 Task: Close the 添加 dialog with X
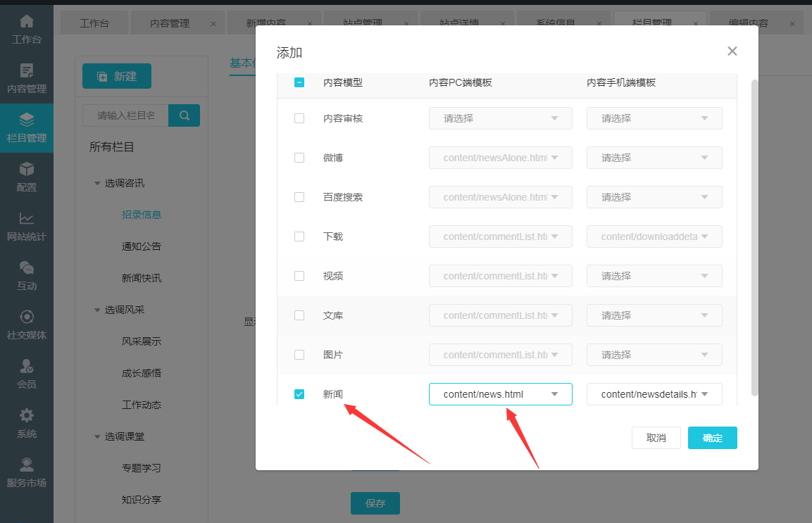732,51
